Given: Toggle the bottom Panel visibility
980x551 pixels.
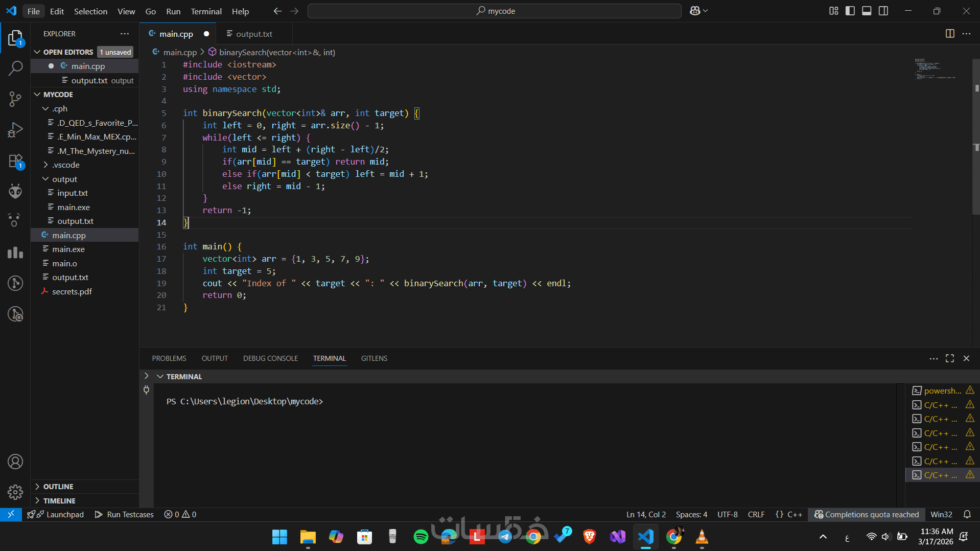Looking at the screenshot, I should 867,11.
